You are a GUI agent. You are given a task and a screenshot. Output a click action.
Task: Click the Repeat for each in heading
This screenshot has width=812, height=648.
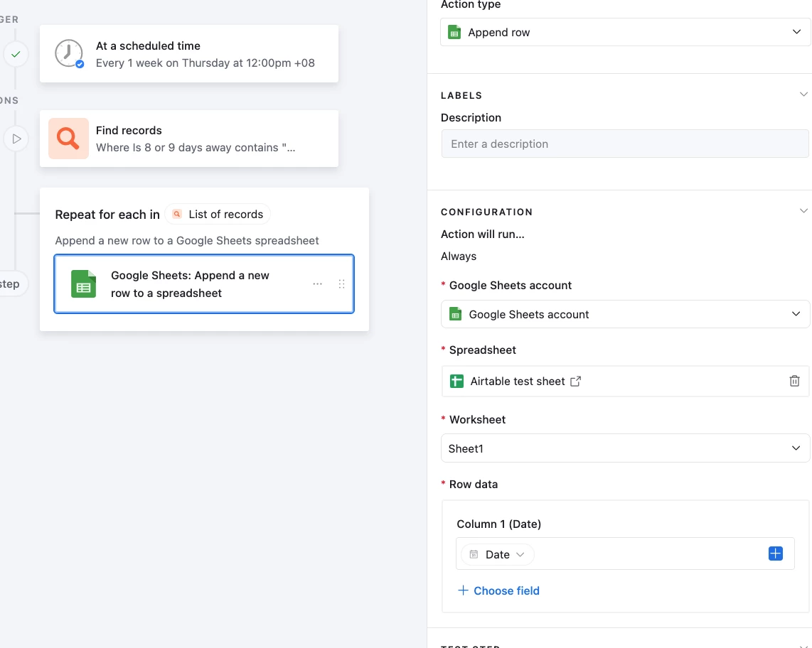pos(107,215)
